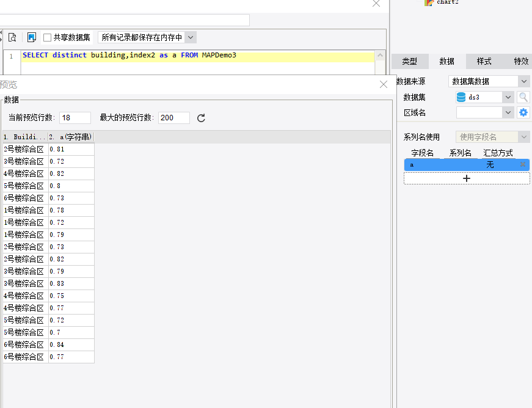The width and height of the screenshot is (532, 408).
Task: Select cell with value 0.83
Action: coord(71,283)
